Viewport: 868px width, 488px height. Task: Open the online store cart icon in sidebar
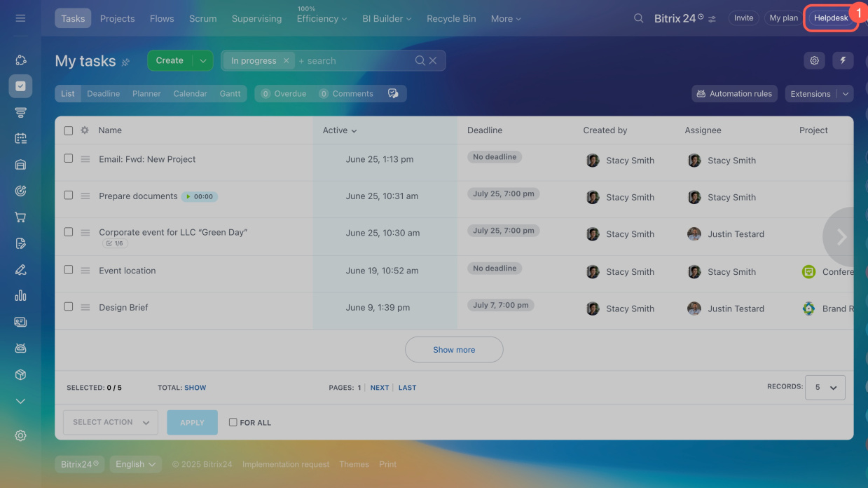20,217
